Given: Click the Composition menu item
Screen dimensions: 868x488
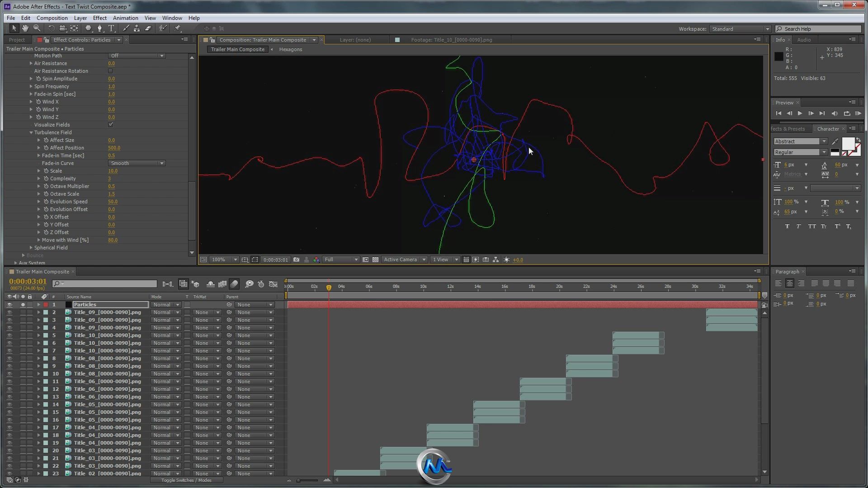Looking at the screenshot, I should point(52,17).
